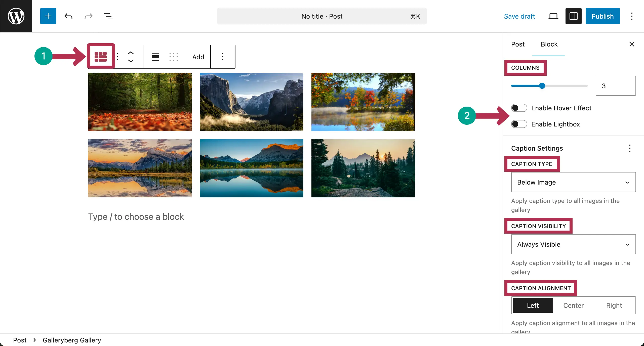The height and width of the screenshot is (346, 644).
Task: Open Document Overview list view icon
Action: (108, 16)
